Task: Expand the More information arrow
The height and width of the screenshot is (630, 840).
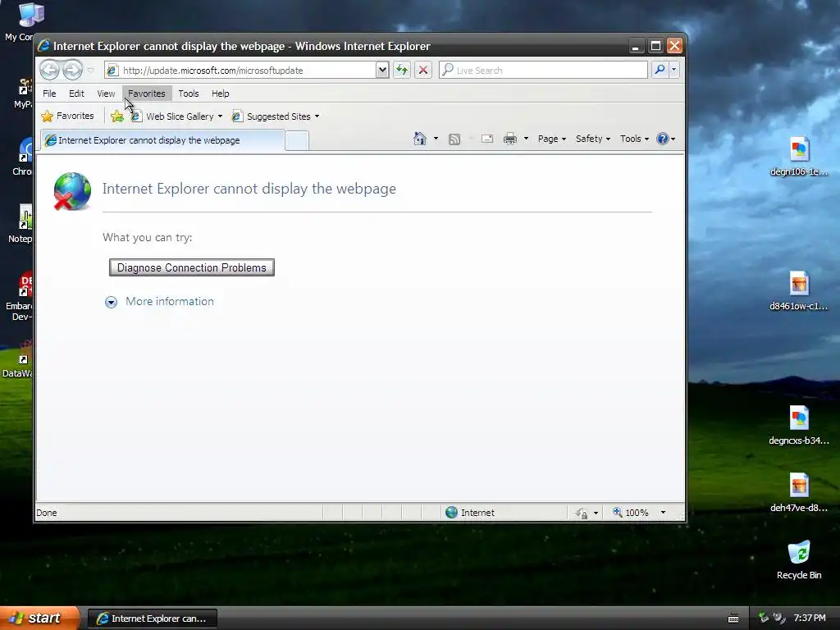Action: (x=111, y=302)
